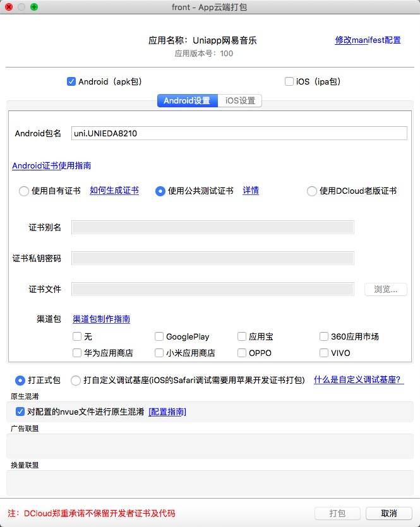
Task: Tick the 华为应用商店 channel checkbox
Action: click(x=77, y=353)
